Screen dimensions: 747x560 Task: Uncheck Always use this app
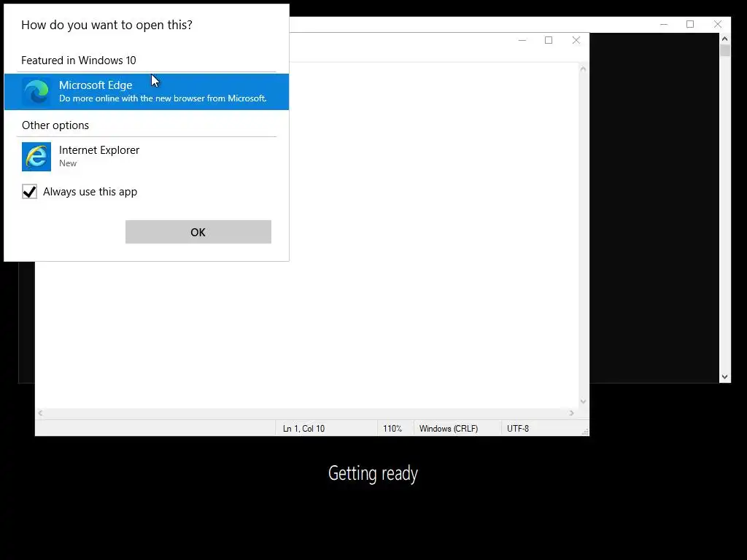29,192
